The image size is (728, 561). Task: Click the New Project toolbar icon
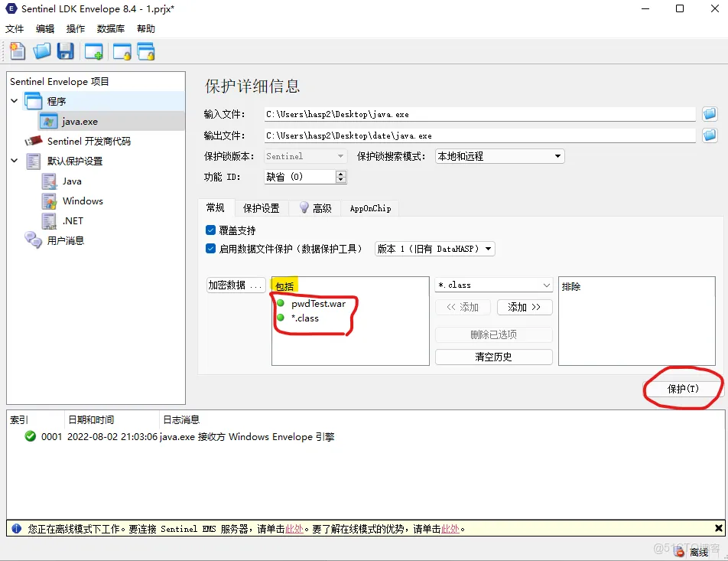18,51
